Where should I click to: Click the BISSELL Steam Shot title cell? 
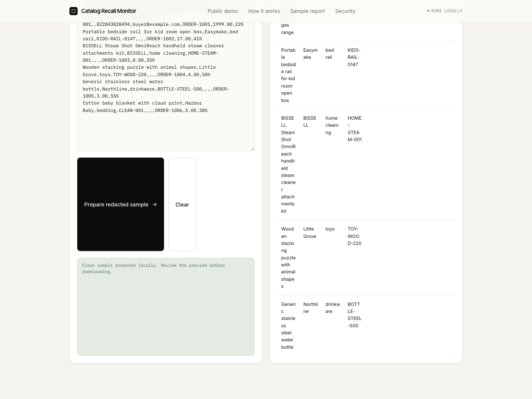[x=289, y=164]
